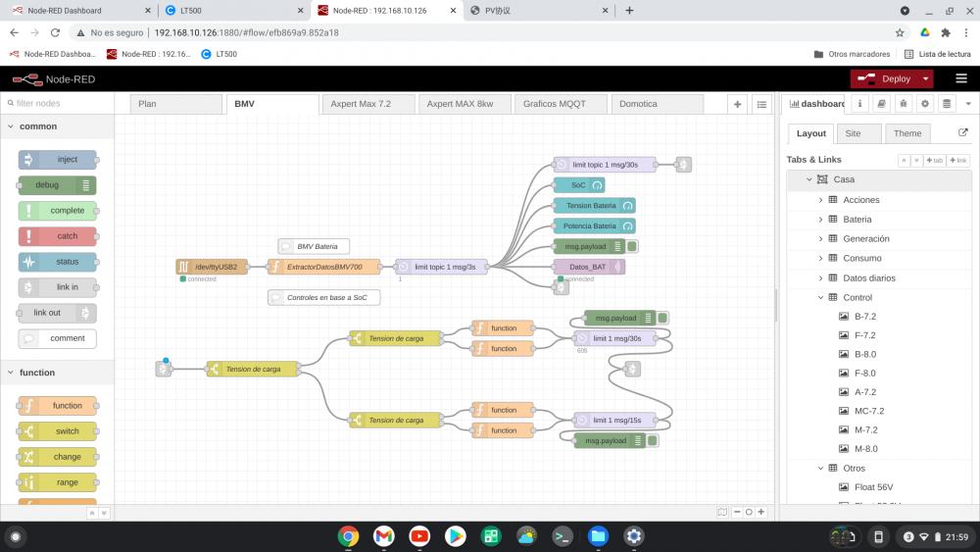Collapse the Control group

point(820,297)
